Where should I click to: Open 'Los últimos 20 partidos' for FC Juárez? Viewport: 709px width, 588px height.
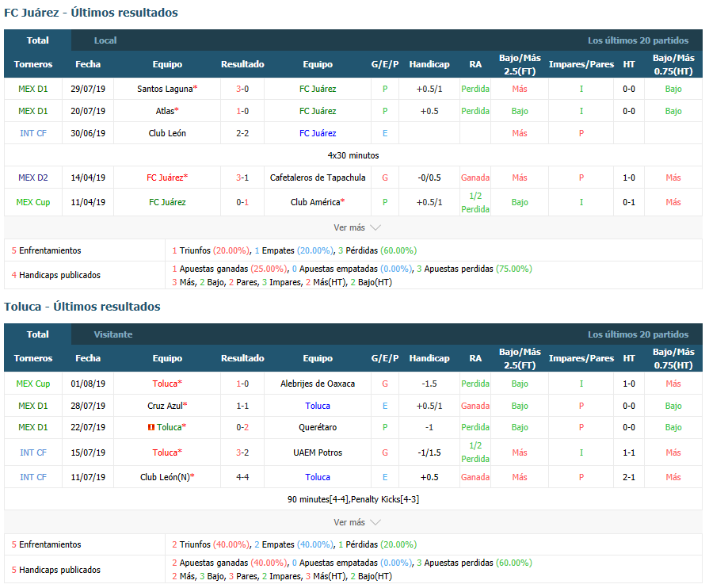click(x=638, y=40)
